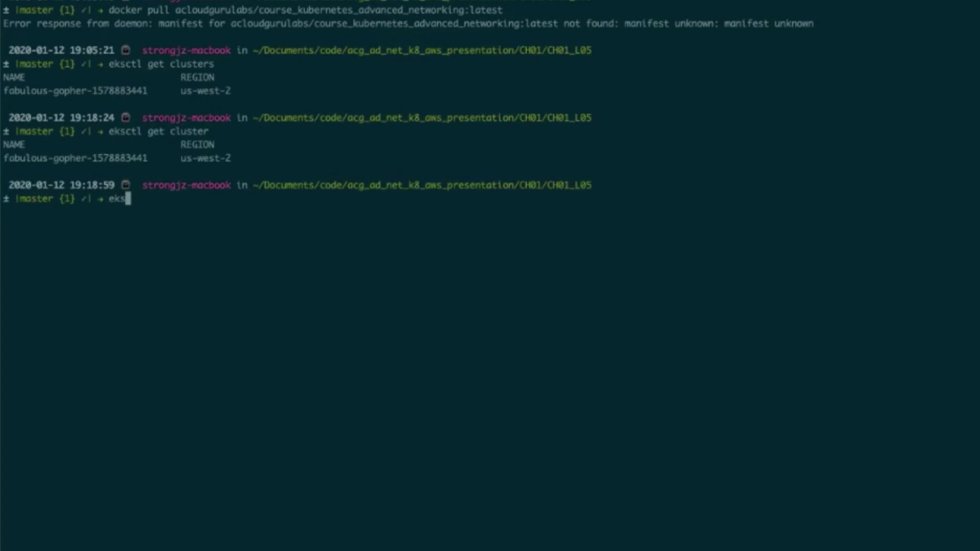Click the second 'eksctl get cluster' command
The height and width of the screenshot is (551, 980).
pyautogui.click(x=158, y=131)
